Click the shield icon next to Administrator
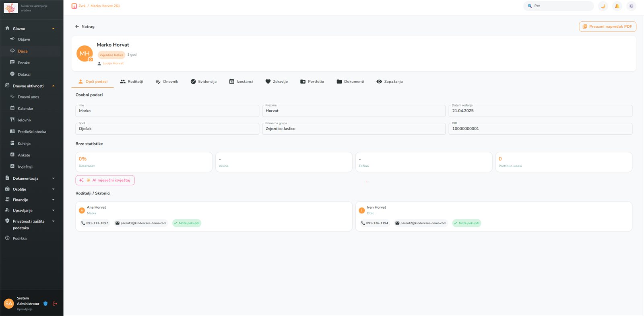Screen dimensions: 644x316 click(x=45, y=304)
